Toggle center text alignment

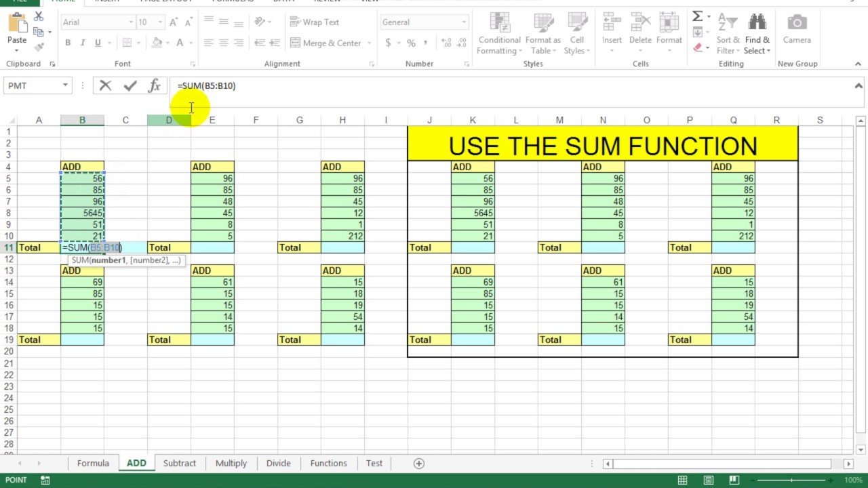[x=224, y=43]
